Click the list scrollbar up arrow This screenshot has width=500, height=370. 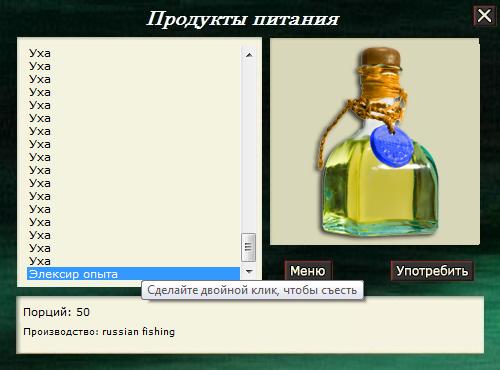[x=249, y=55]
